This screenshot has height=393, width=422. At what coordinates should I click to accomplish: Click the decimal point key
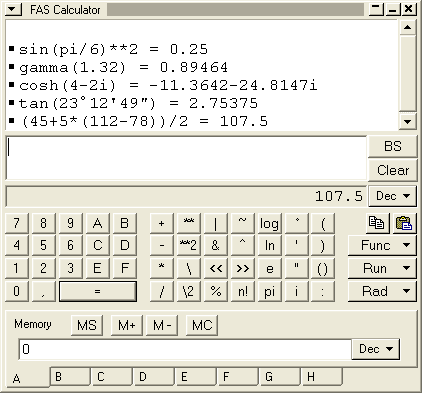(43, 291)
